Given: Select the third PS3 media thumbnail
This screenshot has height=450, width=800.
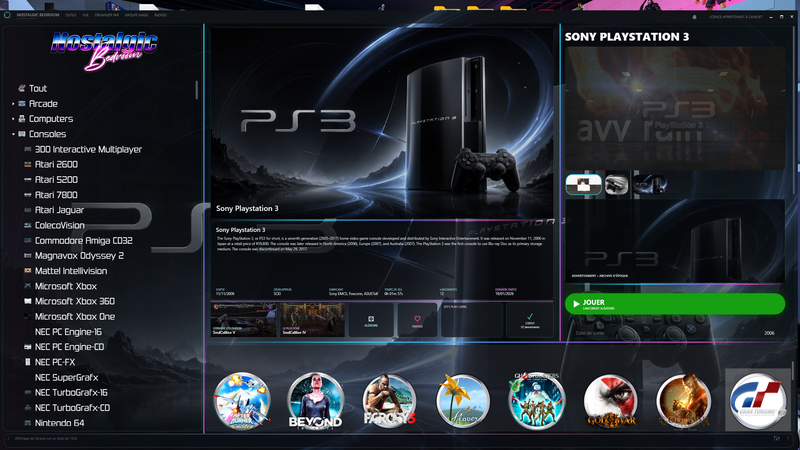Looking at the screenshot, I should tap(650, 184).
